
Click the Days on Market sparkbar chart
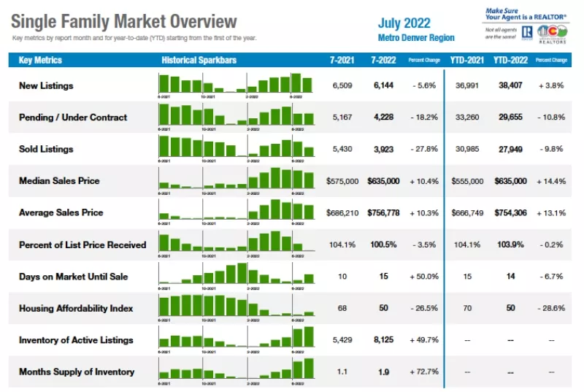tap(236, 276)
